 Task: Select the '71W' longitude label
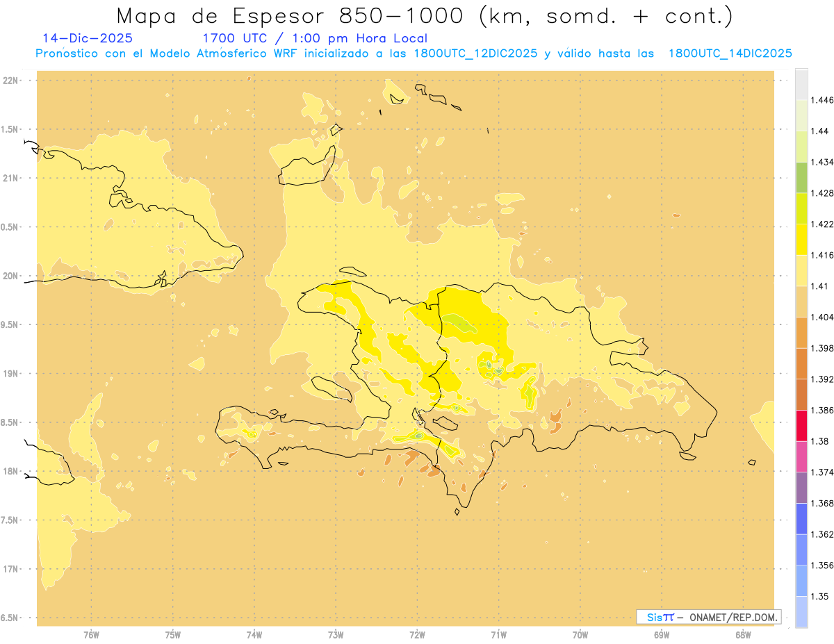coord(498,634)
